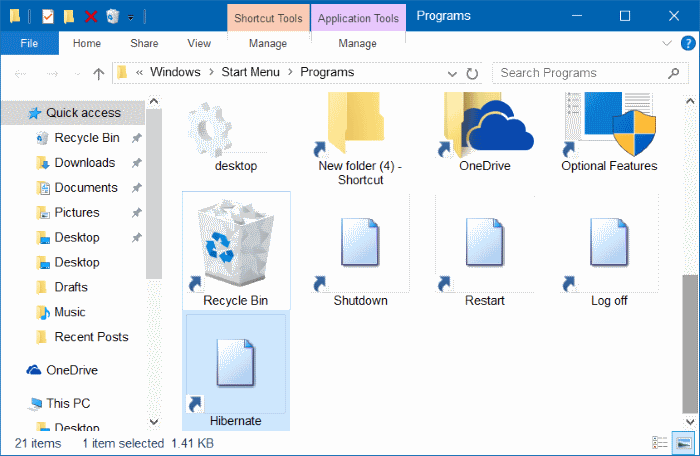The image size is (700, 456).
Task: Click the Hibernate shortcut icon
Action: coord(235,363)
